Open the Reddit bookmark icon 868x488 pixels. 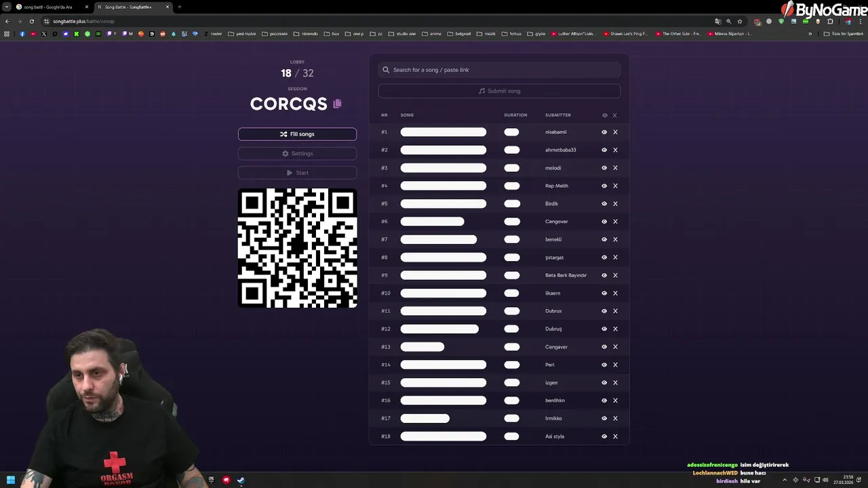tap(163, 33)
